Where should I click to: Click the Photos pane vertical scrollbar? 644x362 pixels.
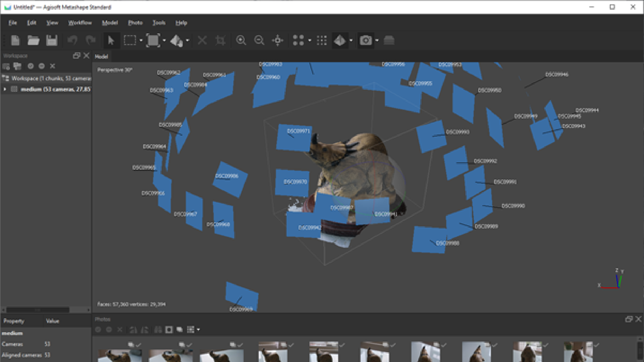click(640, 350)
